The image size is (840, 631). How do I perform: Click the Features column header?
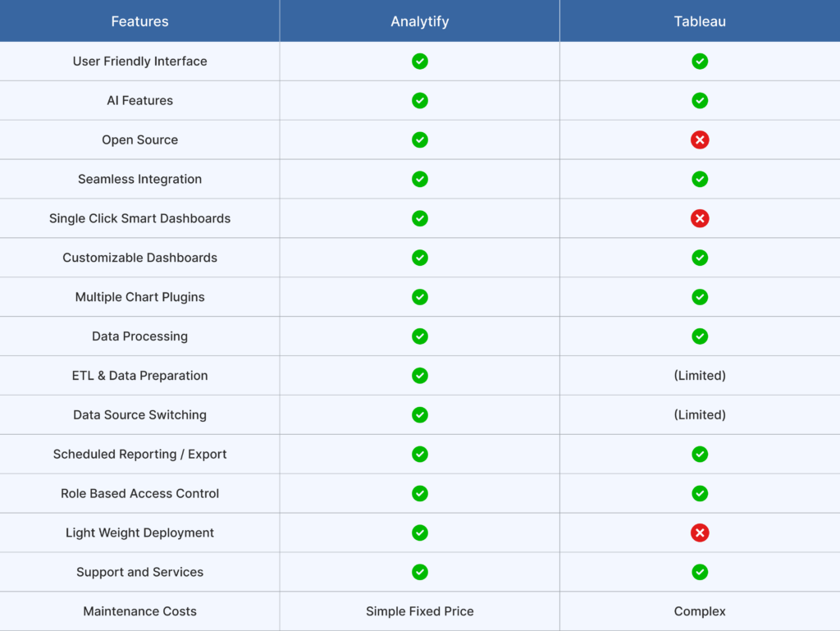(139, 21)
